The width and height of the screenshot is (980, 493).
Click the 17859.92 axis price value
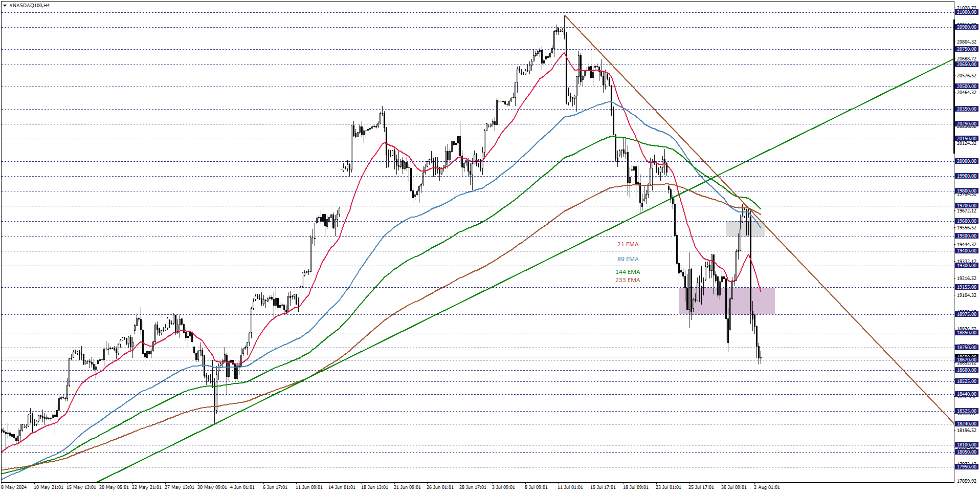click(967, 481)
